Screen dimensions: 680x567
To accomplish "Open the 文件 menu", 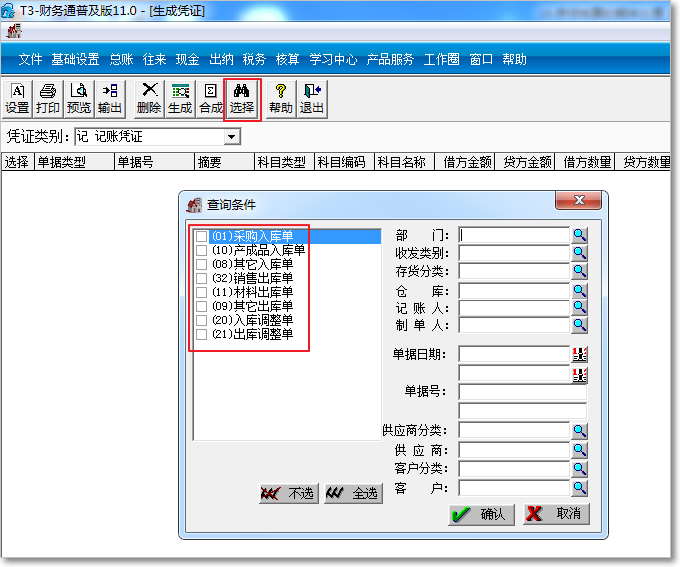I will tap(30, 59).
